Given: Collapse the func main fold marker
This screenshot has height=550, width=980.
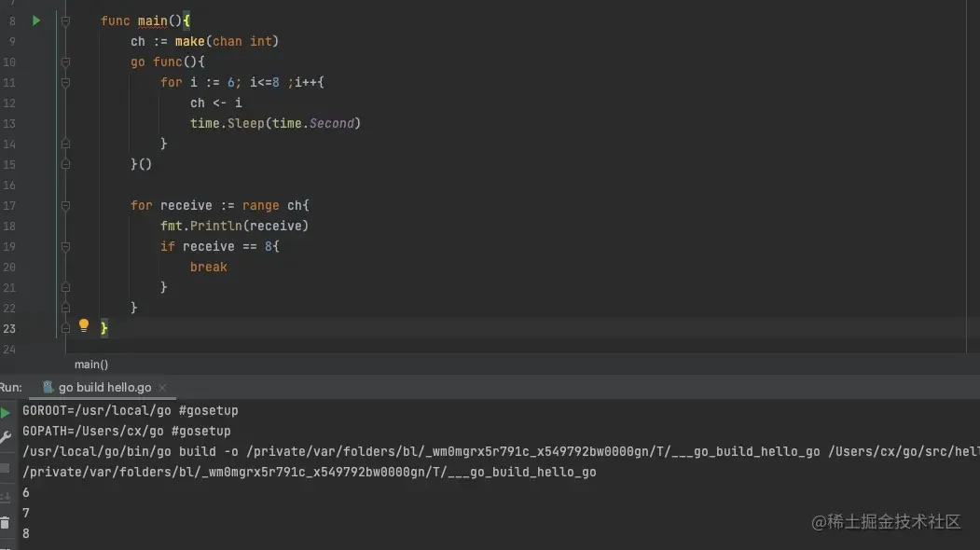Looking at the screenshot, I should click(65, 21).
